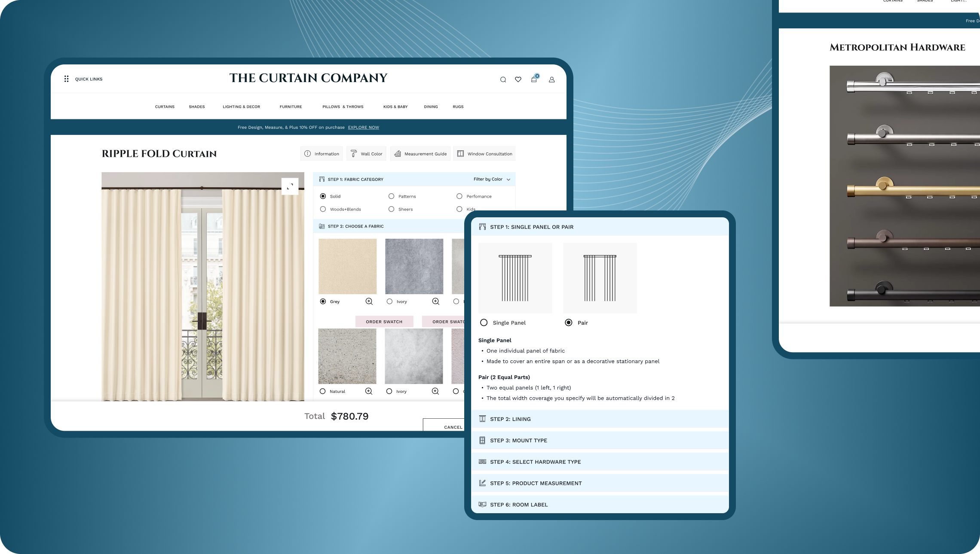Viewport: 980px width, 554px height.
Task: Click the user account profile icon
Action: 551,79
